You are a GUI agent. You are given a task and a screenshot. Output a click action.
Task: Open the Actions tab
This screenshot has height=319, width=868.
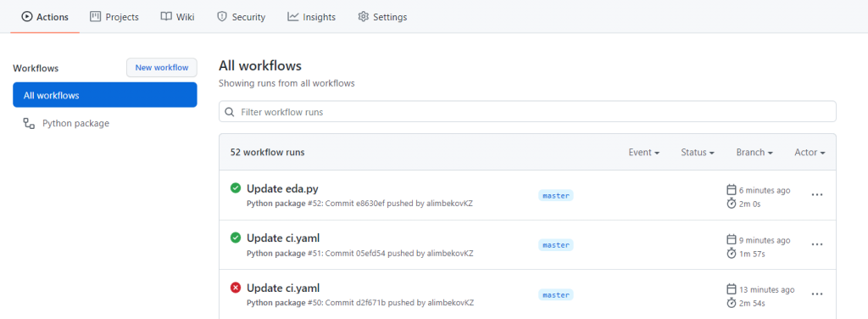(45, 17)
